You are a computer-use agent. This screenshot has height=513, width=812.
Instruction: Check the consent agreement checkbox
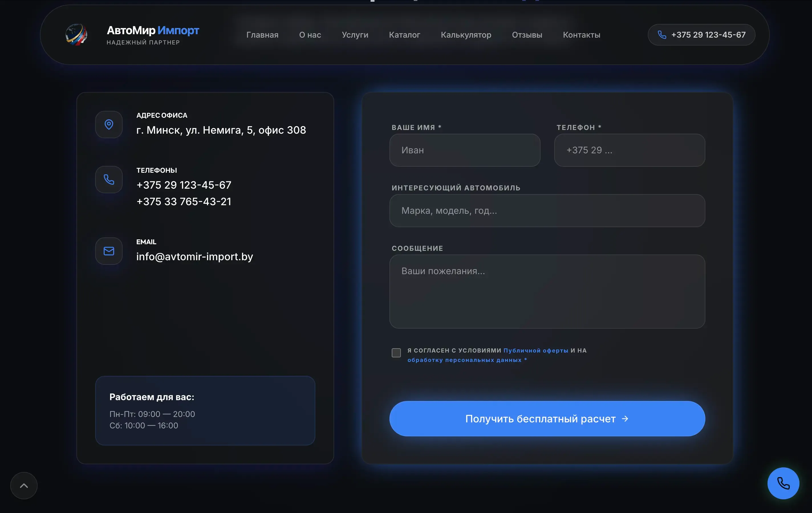pos(396,353)
